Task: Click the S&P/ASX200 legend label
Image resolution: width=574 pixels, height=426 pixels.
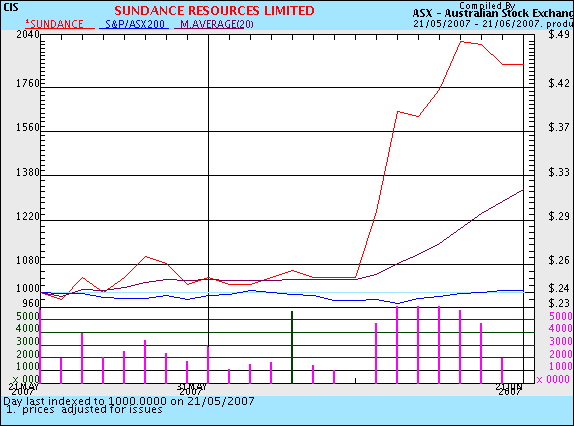Action: click(134, 24)
